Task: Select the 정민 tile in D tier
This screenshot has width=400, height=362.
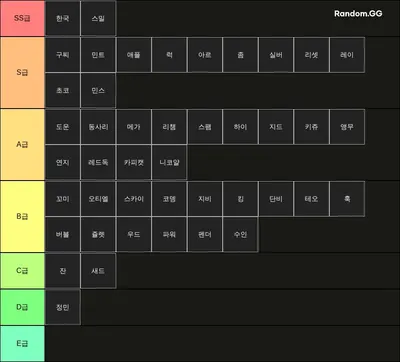Action: pyautogui.click(x=63, y=307)
